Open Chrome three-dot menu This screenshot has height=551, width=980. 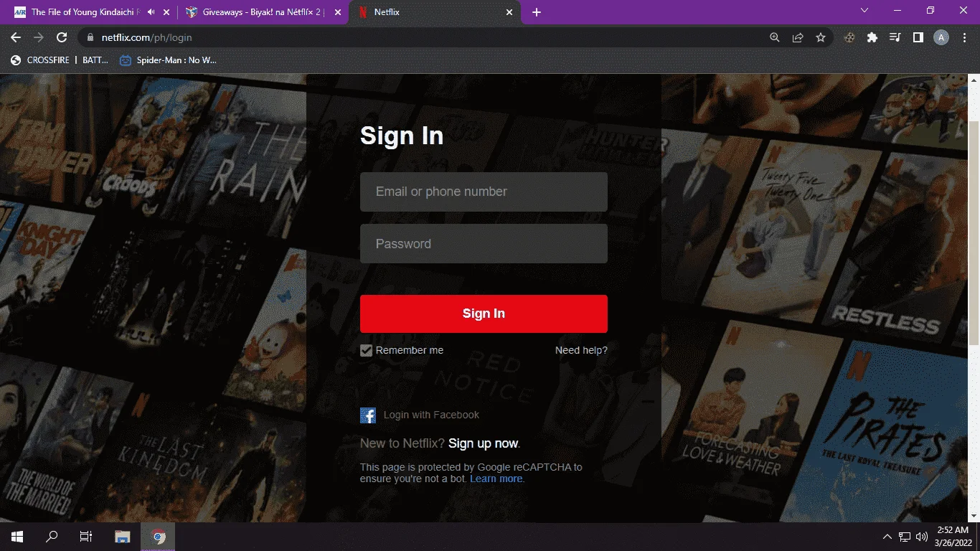click(x=964, y=37)
